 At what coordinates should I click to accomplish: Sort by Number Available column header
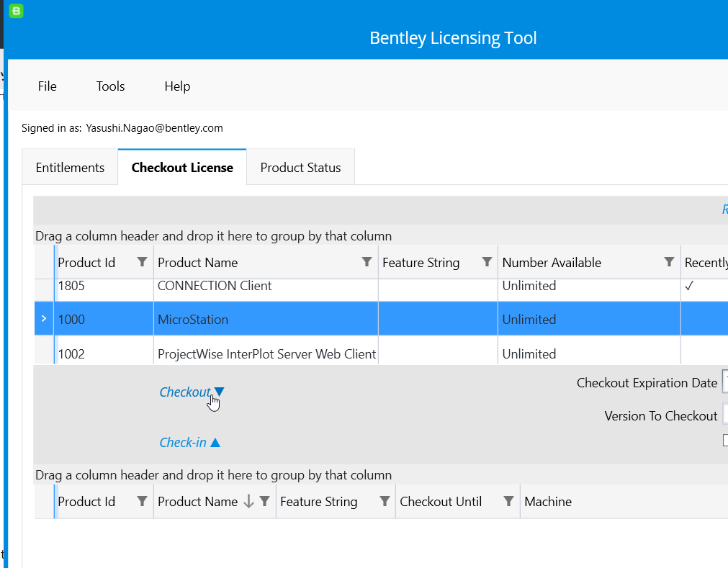tap(552, 263)
